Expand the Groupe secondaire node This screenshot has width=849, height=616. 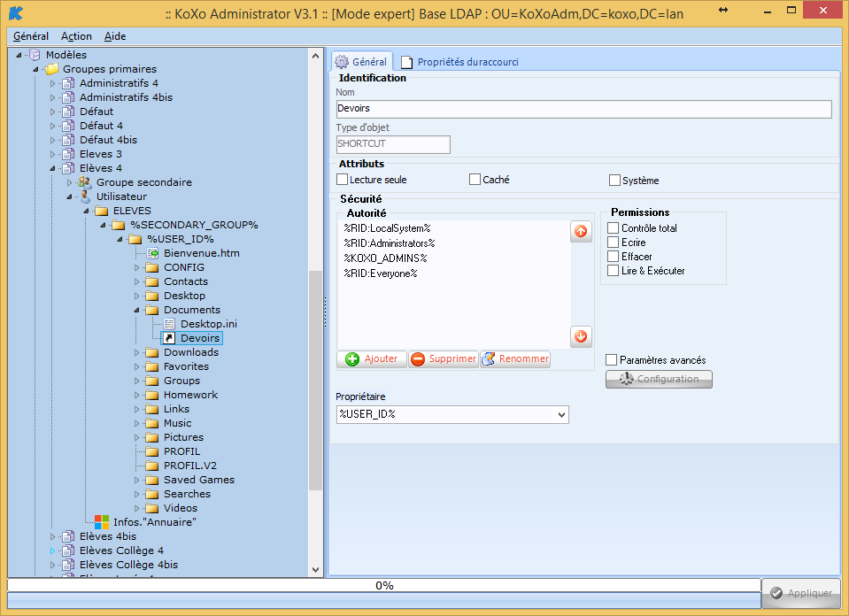click(x=69, y=182)
